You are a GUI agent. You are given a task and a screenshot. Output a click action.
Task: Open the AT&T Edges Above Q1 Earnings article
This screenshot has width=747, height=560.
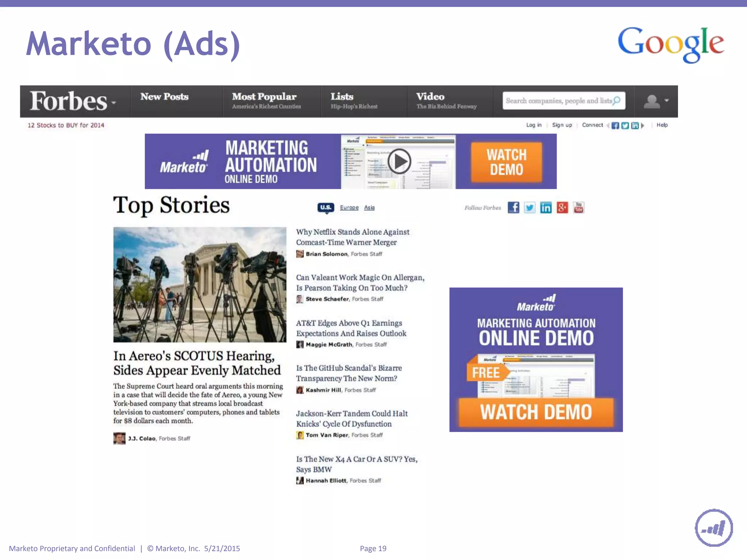click(x=351, y=328)
